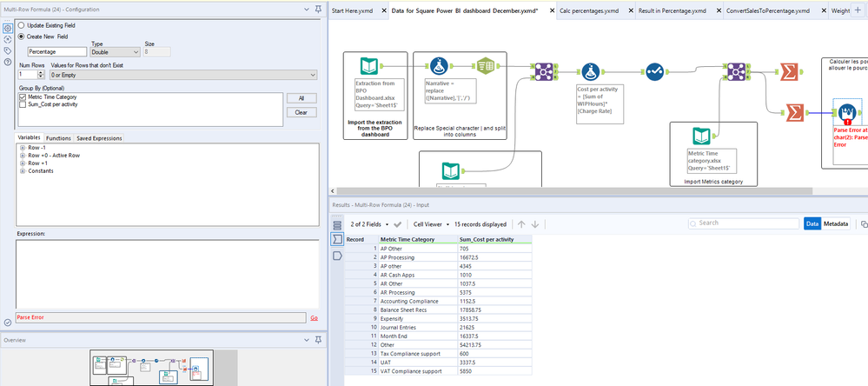Open the Calc percentages.yxmd tab

tap(590, 10)
